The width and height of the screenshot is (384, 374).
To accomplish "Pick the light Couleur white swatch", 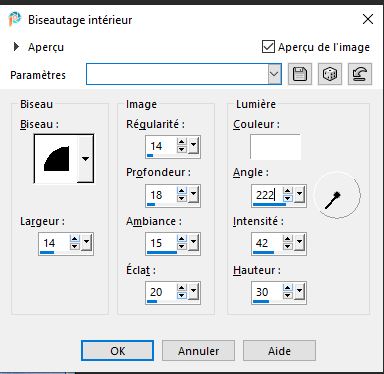I will [275, 147].
